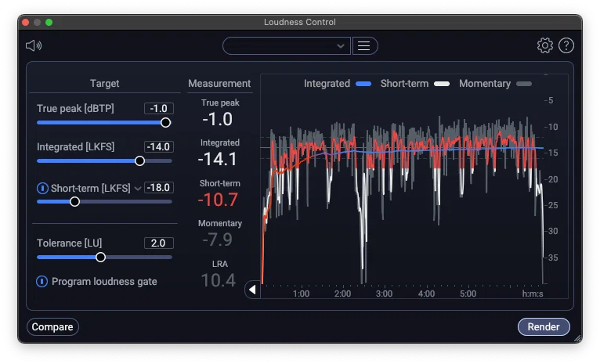Image resolution: width=600 pixels, height=364 pixels.
Task: Expand the preset dropdown selector
Action: (x=287, y=46)
